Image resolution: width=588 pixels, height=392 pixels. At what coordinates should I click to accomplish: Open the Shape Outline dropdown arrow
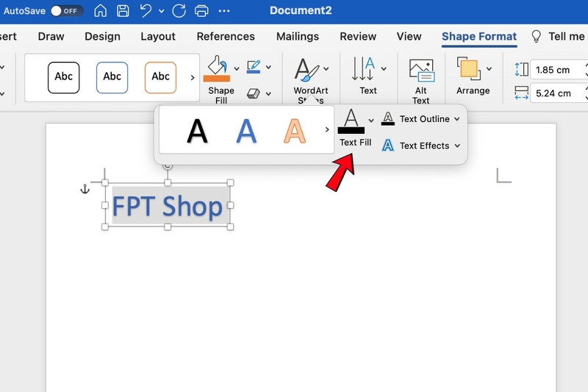coord(269,68)
